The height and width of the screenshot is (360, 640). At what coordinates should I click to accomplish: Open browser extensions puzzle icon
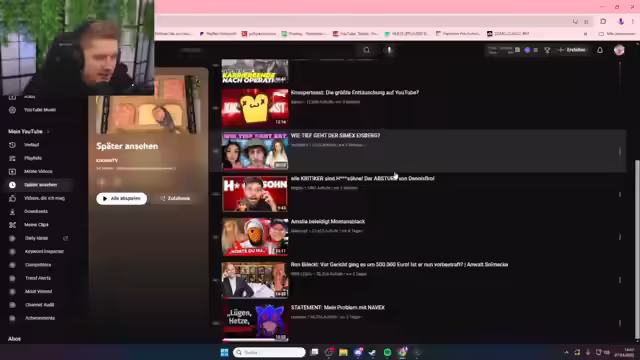603,21
